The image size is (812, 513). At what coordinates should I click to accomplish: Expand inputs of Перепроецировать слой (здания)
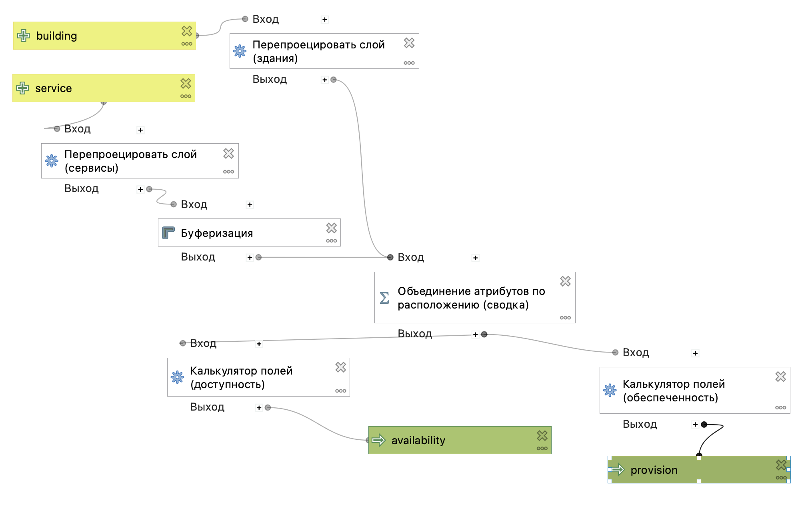[x=325, y=20]
